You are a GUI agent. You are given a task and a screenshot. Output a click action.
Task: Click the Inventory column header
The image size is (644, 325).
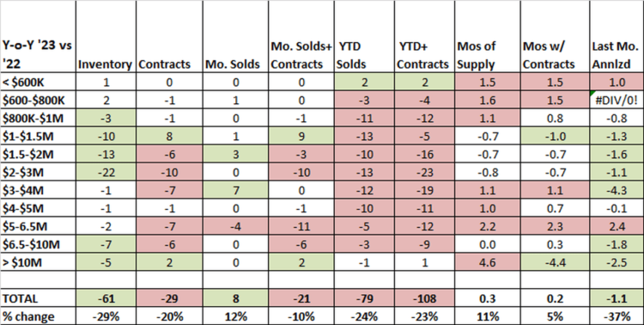(x=105, y=64)
